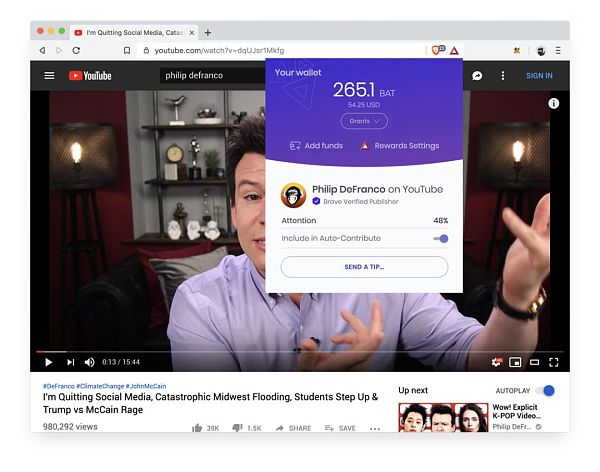Click the Add funds link

click(x=316, y=146)
